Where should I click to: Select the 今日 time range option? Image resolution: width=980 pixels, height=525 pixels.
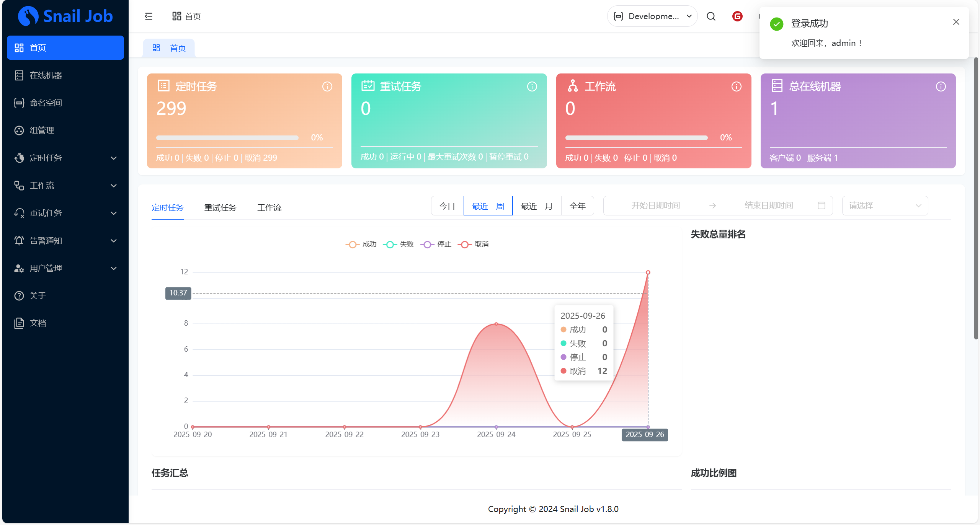(x=447, y=206)
